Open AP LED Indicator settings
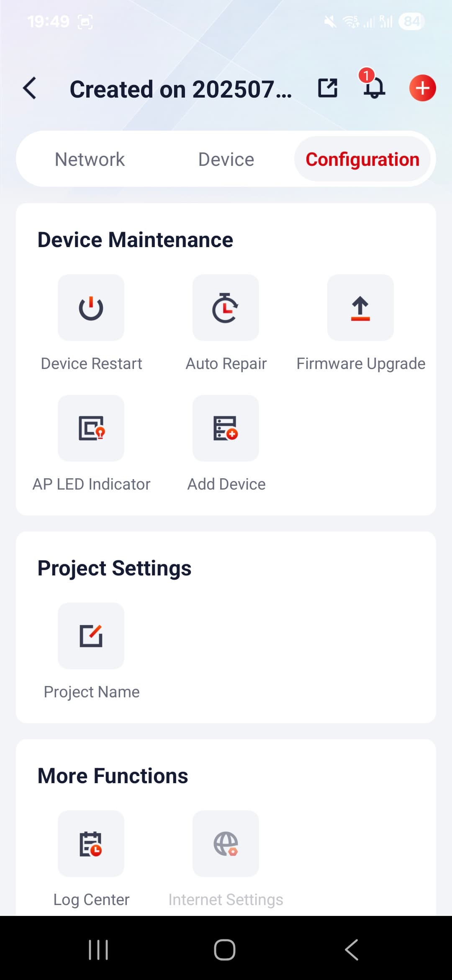This screenshot has width=452, height=980. tap(91, 428)
